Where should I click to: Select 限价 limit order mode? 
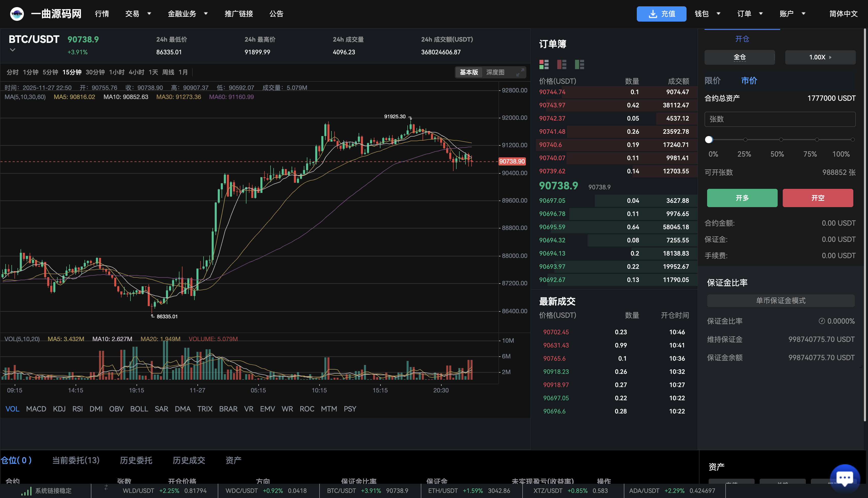click(712, 81)
